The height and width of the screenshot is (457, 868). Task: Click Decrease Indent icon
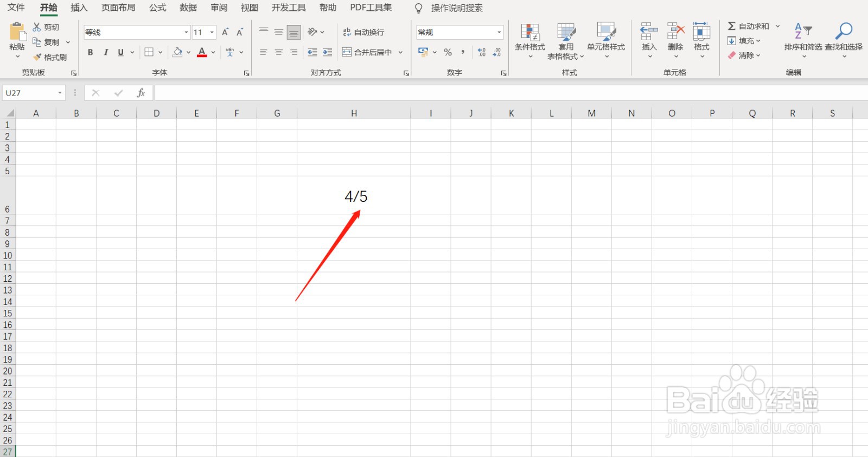[x=312, y=52]
